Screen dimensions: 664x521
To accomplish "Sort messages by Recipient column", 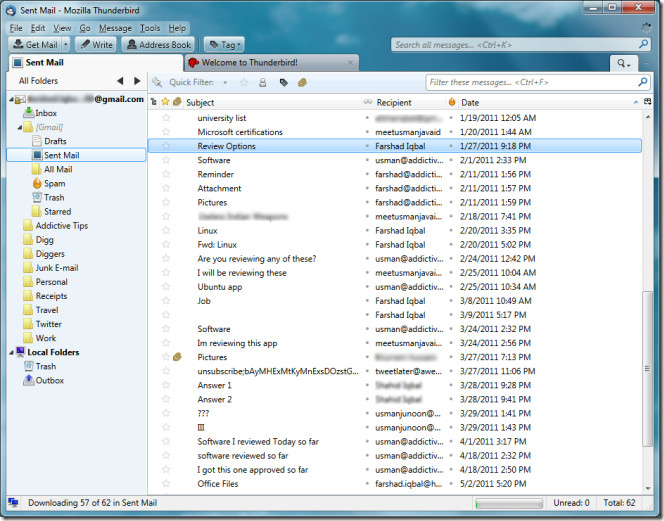I will (x=409, y=103).
